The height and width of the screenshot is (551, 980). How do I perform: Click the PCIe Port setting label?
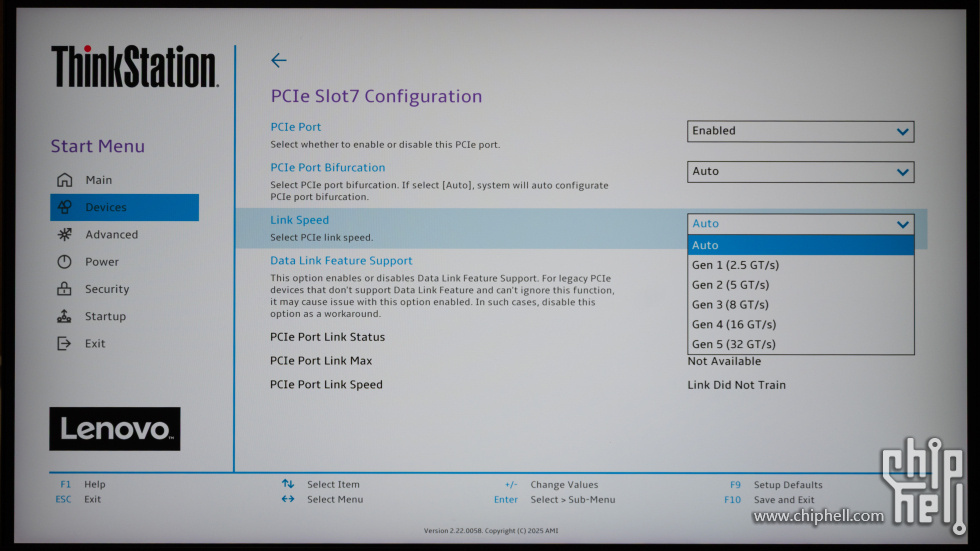coord(295,127)
